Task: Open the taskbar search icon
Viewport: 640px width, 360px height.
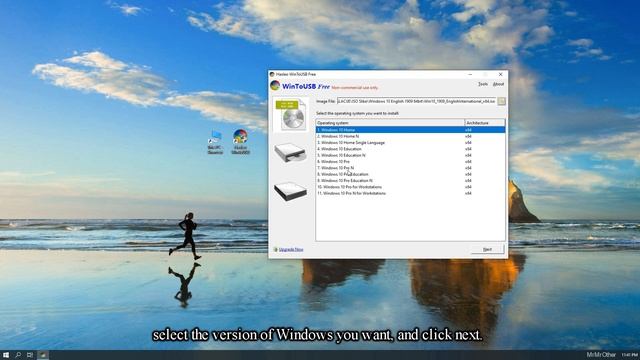Action: [x=18, y=355]
